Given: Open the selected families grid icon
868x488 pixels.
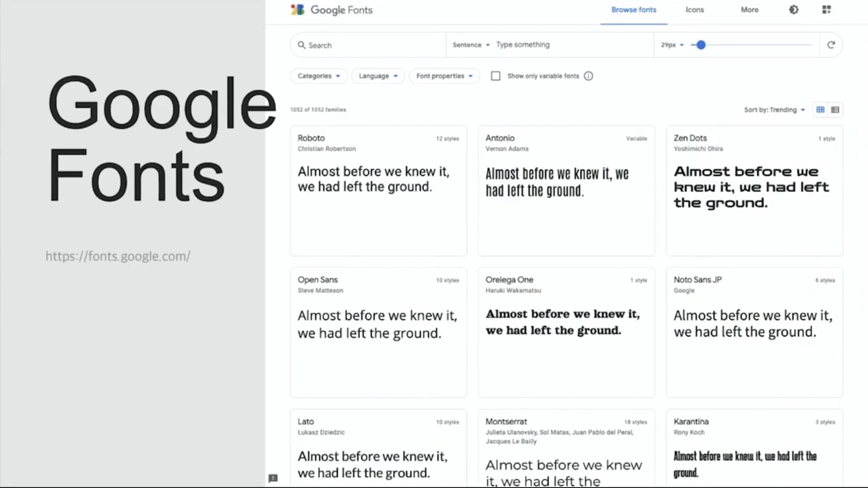Looking at the screenshot, I should tap(826, 10).
